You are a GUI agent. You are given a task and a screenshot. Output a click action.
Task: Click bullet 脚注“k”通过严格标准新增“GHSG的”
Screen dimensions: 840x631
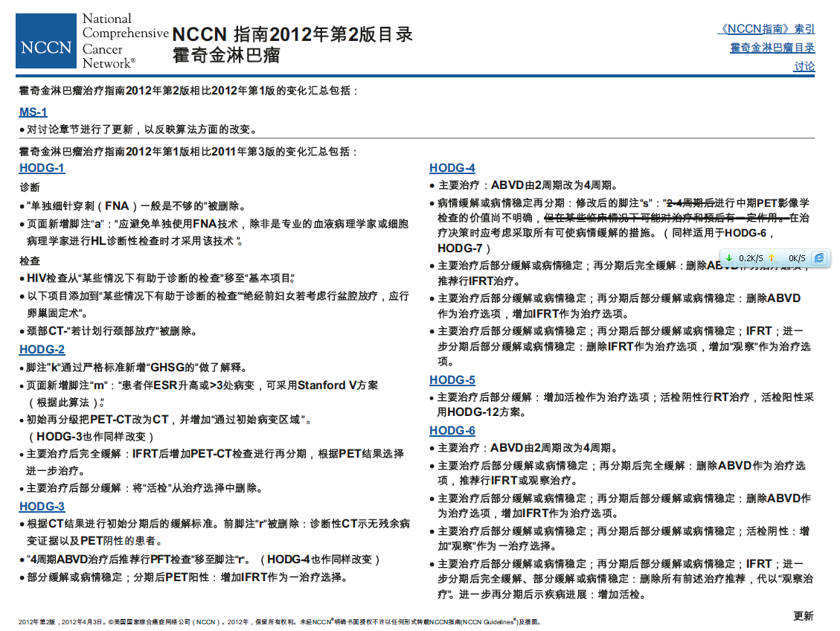[133, 368]
